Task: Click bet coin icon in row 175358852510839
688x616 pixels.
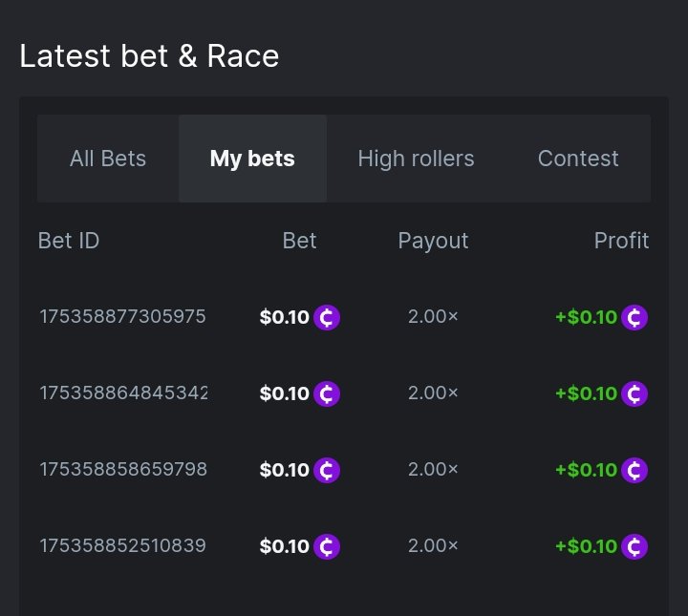Action: click(x=327, y=546)
